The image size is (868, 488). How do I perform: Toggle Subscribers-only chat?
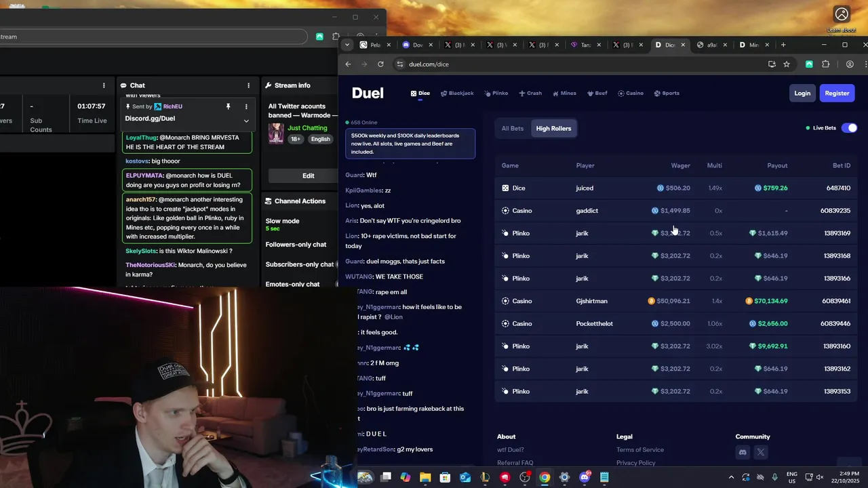(300, 264)
